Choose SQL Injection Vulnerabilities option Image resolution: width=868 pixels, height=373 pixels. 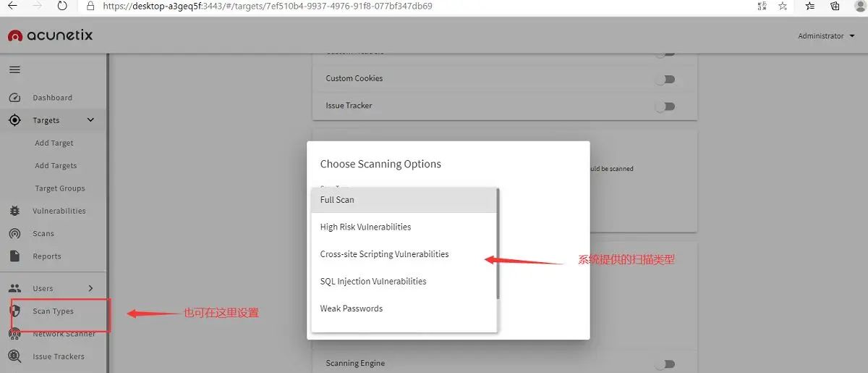[x=404, y=281]
